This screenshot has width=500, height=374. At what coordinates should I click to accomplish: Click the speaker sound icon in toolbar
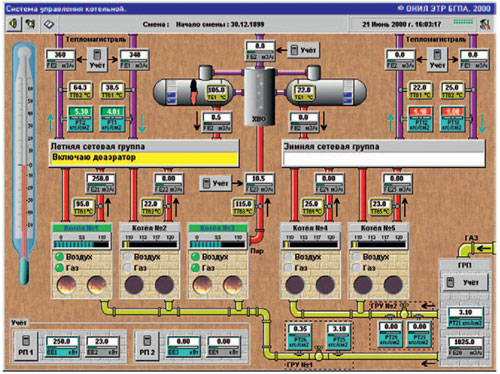pyautogui.click(x=14, y=24)
